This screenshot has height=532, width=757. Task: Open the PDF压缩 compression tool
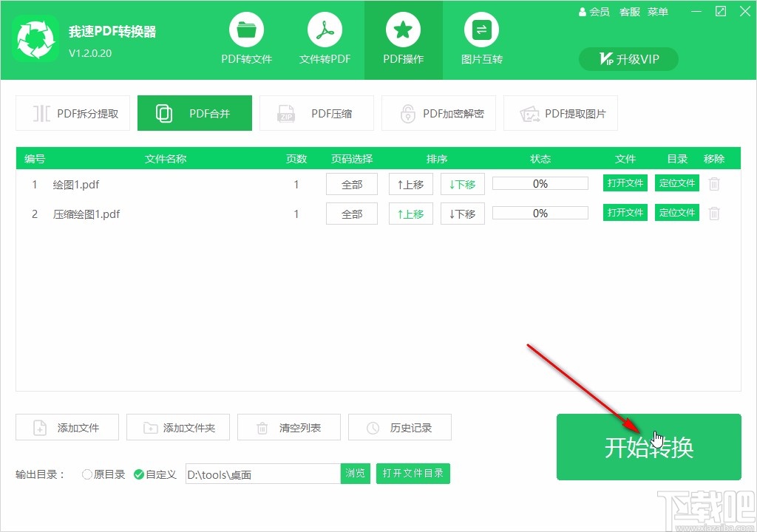click(x=316, y=113)
